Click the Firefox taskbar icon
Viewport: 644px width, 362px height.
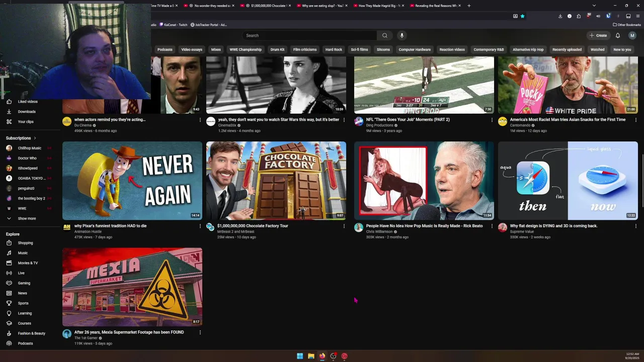322,356
